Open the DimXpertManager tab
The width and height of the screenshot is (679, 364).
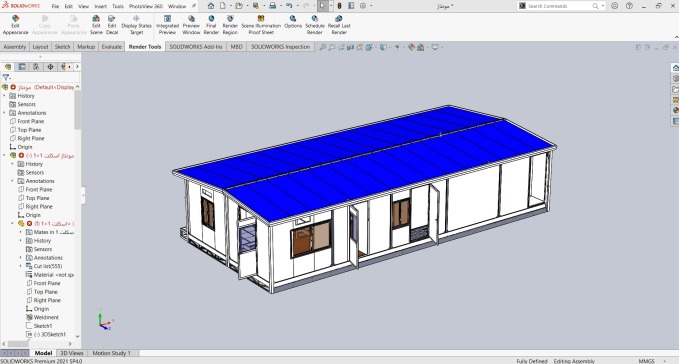coord(50,67)
